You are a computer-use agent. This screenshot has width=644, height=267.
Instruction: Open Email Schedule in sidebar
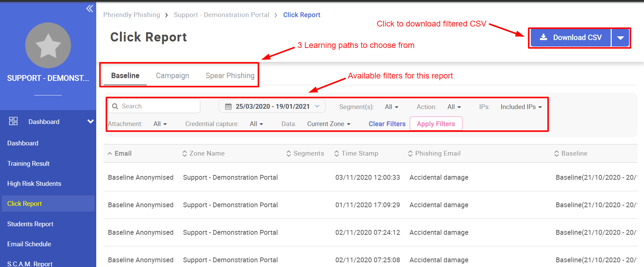[x=29, y=244]
